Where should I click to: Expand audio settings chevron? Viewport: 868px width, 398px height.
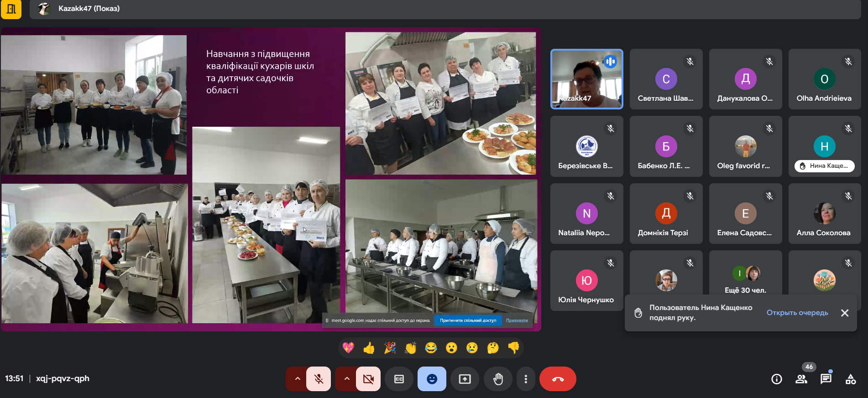coord(298,379)
